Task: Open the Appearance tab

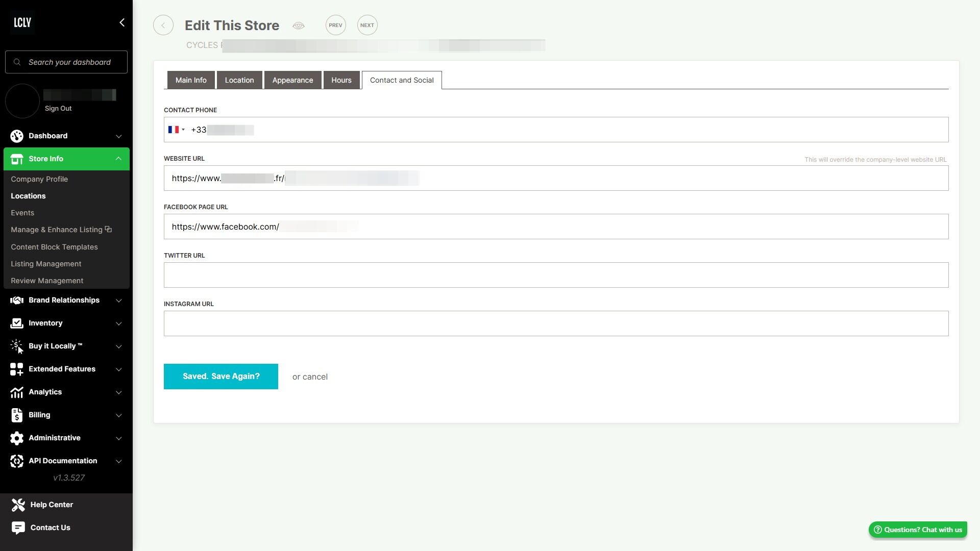Action: [292, 80]
